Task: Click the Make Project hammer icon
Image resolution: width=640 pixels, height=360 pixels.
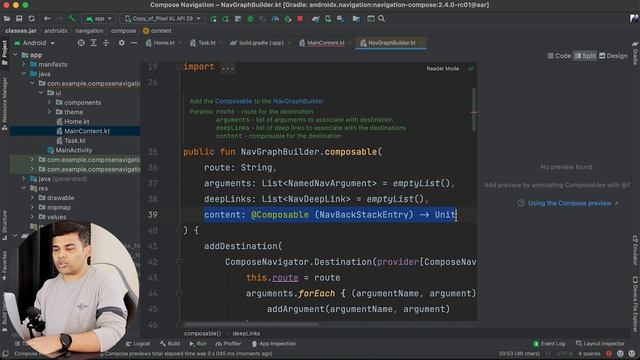Action: pyautogui.click(x=72, y=19)
